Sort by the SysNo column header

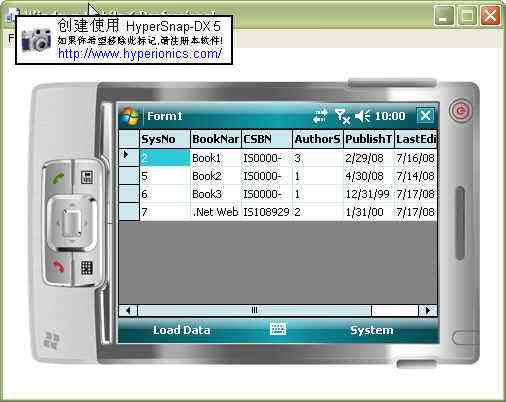click(165, 139)
